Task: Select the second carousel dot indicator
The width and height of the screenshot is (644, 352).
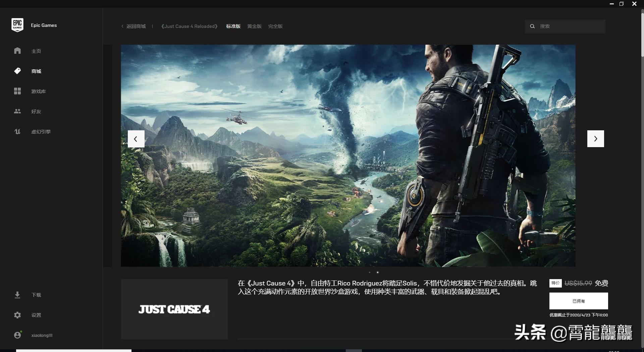Action: point(378,272)
